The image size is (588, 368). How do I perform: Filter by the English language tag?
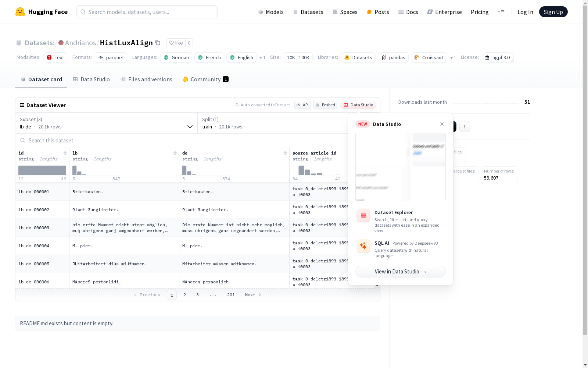[x=241, y=57]
